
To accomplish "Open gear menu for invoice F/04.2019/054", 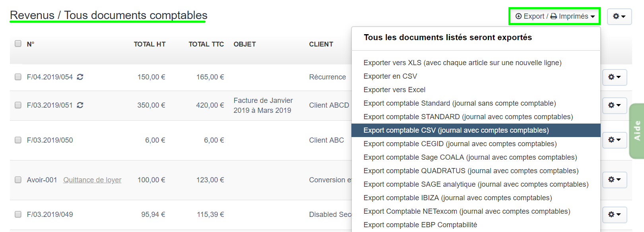I will click(614, 77).
